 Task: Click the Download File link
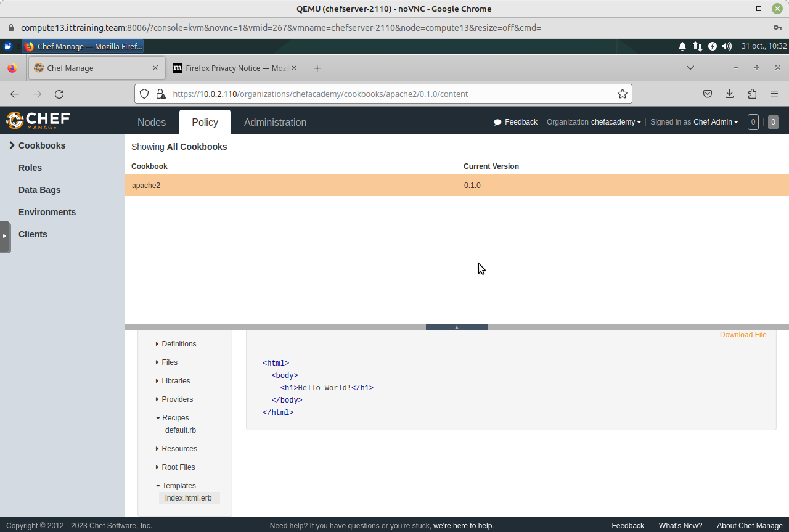pyautogui.click(x=743, y=335)
